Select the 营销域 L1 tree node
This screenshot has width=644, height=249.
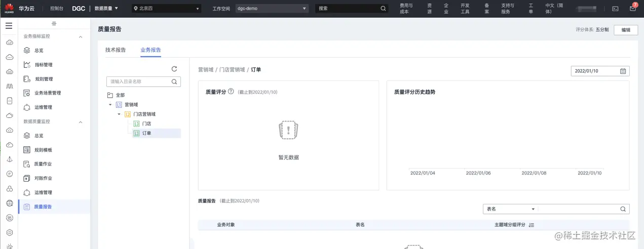(x=127, y=105)
